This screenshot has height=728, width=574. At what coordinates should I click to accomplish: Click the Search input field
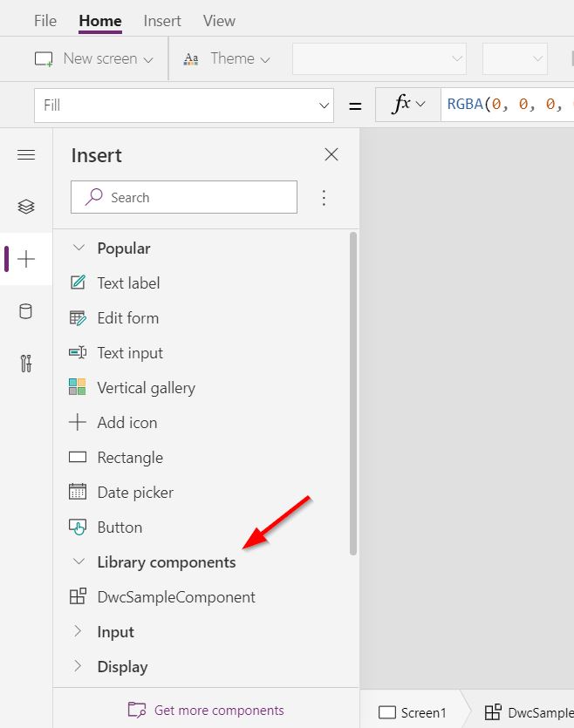184,197
